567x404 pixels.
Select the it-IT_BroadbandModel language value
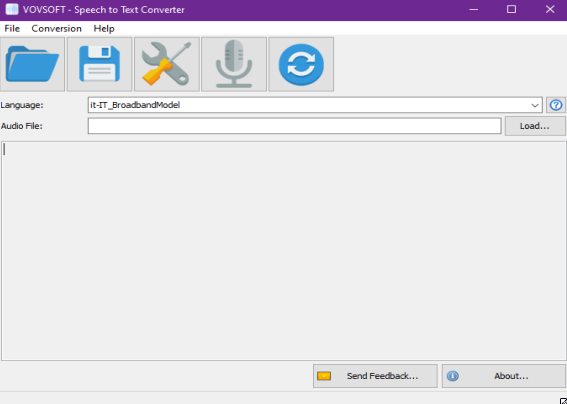pyautogui.click(x=135, y=105)
